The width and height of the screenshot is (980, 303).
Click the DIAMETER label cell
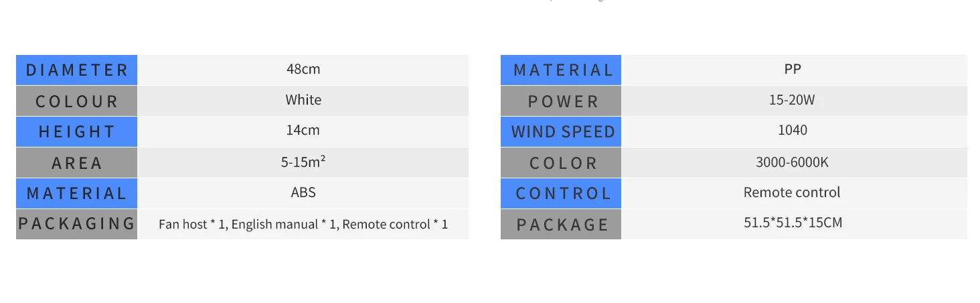coord(76,70)
